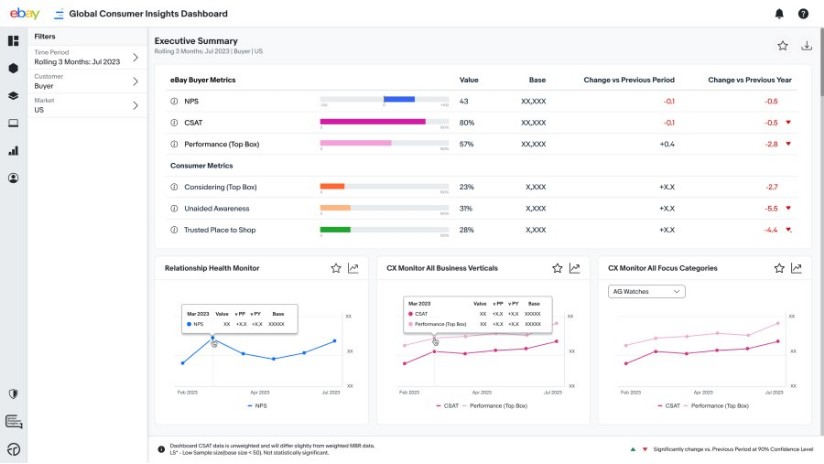Screen dimensions: 824x464
Task: Click the Consumer Metrics section heading
Action: point(201,166)
